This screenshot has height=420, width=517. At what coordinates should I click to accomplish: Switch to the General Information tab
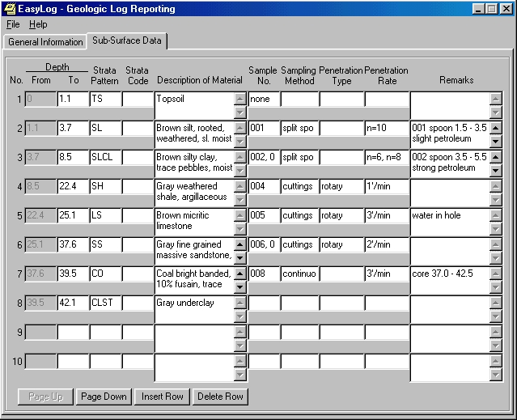click(x=45, y=42)
